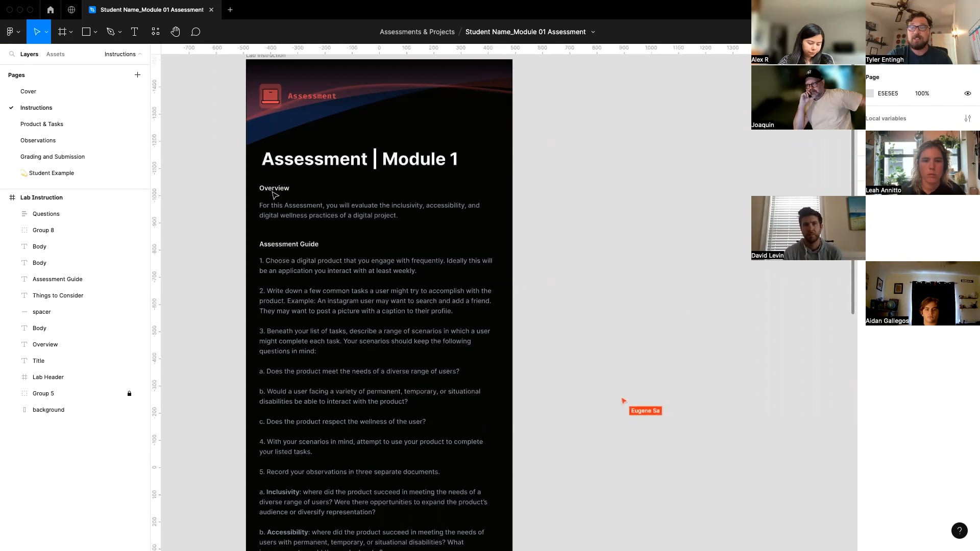This screenshot has width=980, height=551.
Task: Switch to the Assets tab
Action: [x=55, y=54]
